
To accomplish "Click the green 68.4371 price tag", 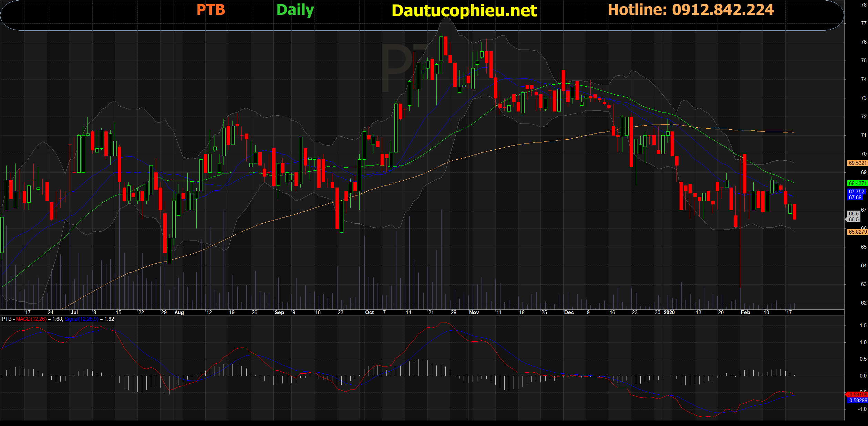I will (857, 183).
